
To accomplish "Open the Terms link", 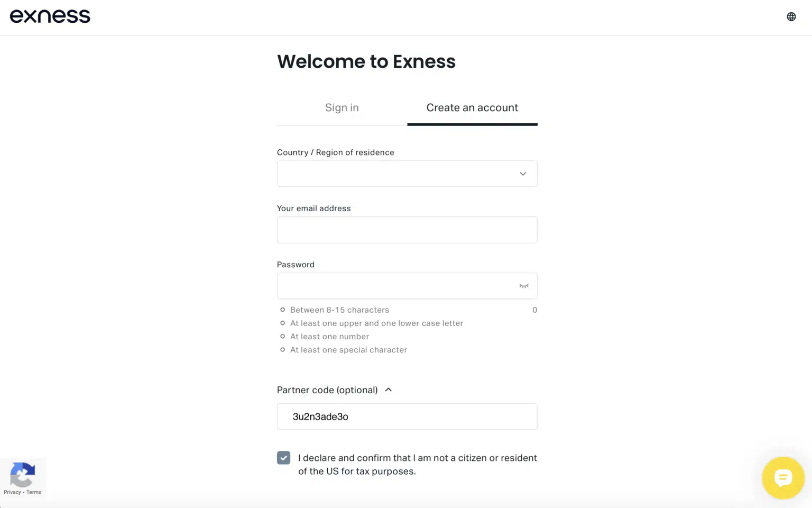I will point(34,492).
